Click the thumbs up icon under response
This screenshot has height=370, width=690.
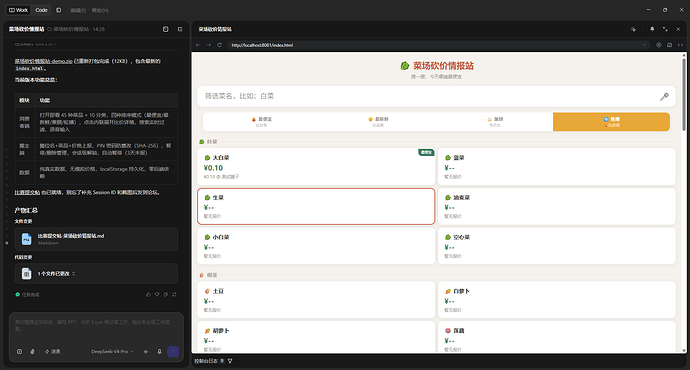point(148,294)
